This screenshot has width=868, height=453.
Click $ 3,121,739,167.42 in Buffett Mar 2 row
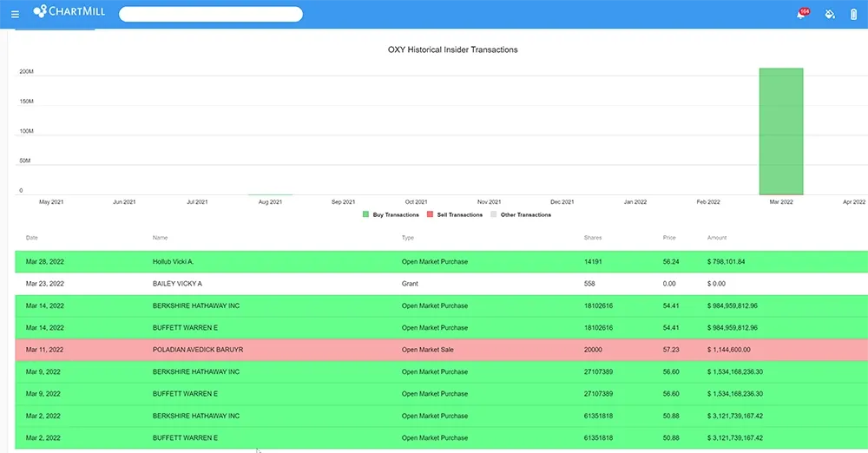click(x=734, y=438)
